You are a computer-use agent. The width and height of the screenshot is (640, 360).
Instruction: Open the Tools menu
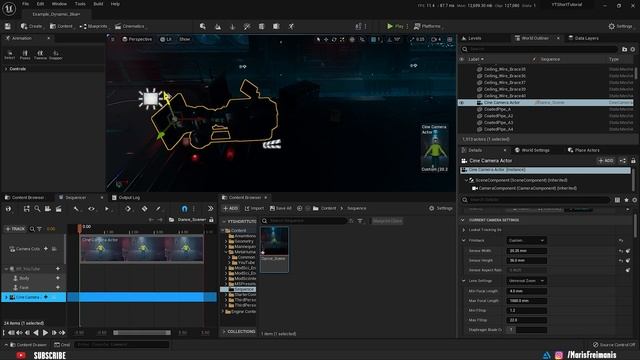[80, 4]
